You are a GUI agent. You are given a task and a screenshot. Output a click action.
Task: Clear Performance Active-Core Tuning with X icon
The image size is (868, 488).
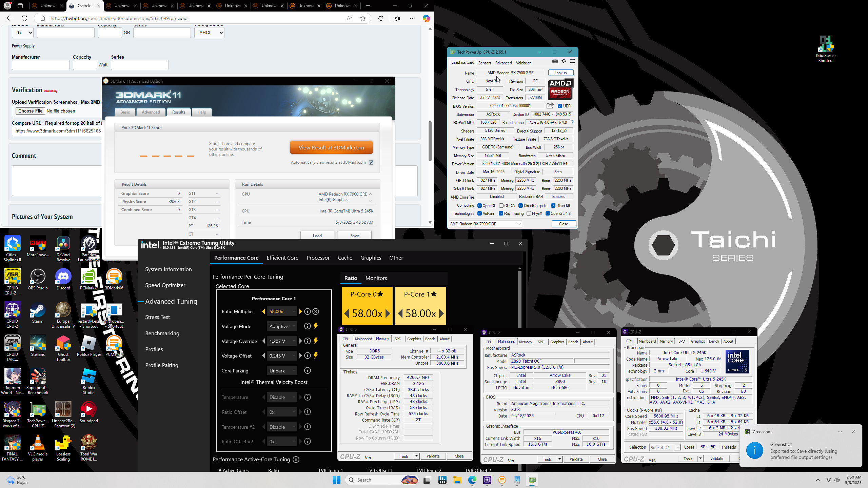tap(296, 460)
